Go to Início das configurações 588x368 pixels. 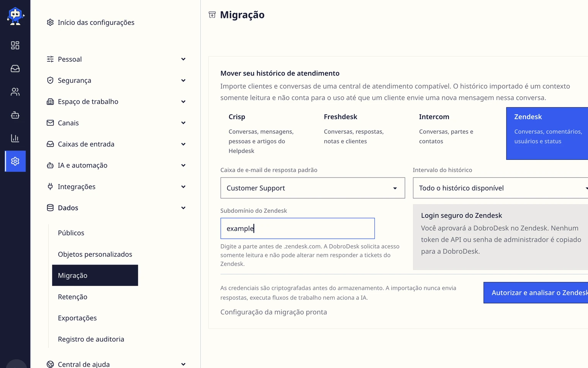click(96, 22)
